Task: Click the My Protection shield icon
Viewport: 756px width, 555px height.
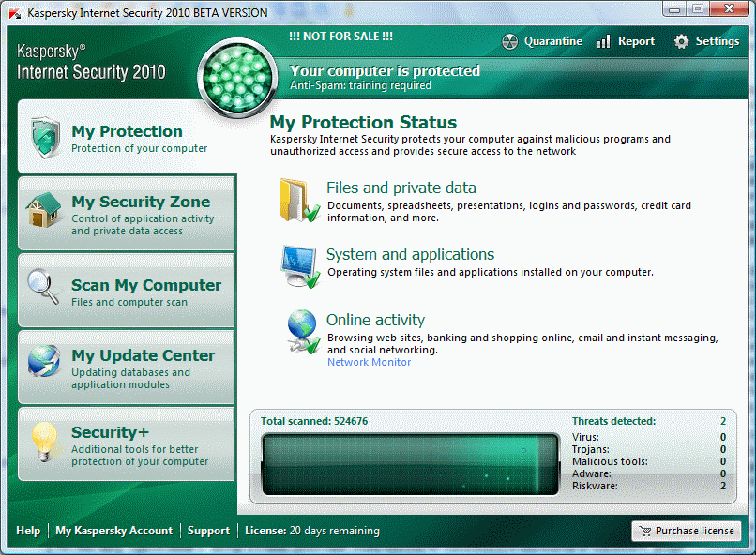Action: tap(45, 138)
